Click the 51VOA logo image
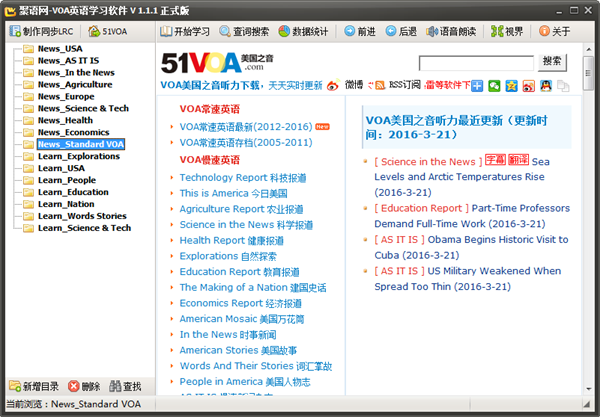This screenshot has width=600, height=417. point(217,63)
